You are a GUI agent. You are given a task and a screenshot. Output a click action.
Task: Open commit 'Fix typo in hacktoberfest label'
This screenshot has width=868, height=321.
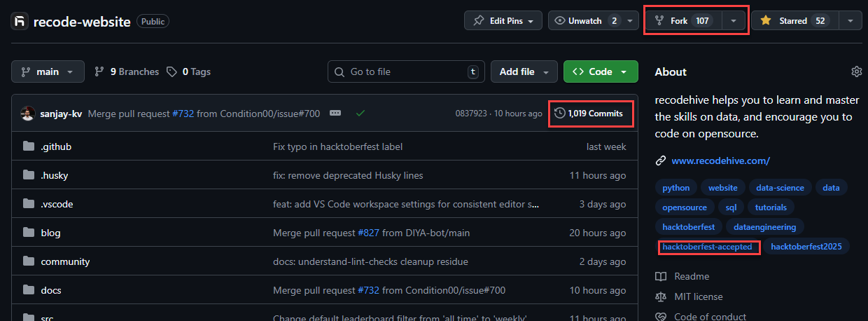coord(337,146)
